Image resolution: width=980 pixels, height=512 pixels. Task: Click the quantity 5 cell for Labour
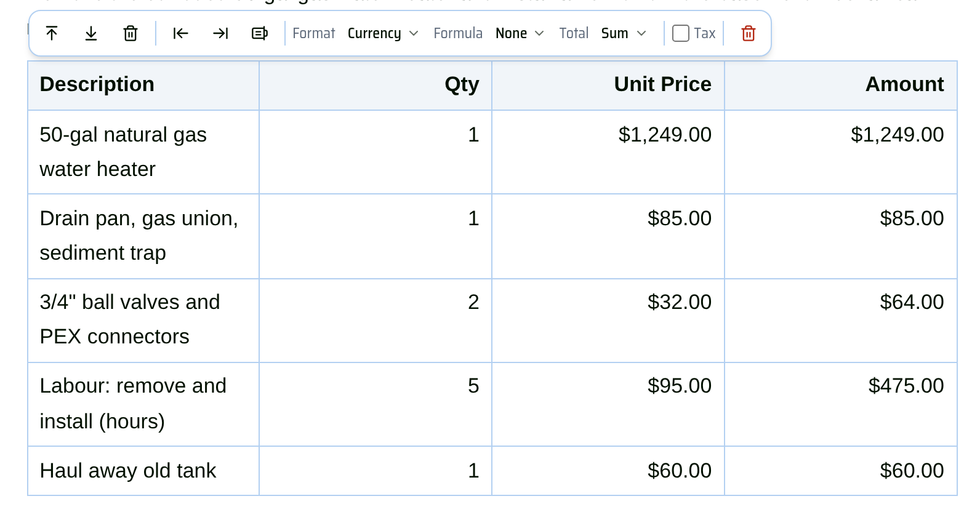coord(376,404)
